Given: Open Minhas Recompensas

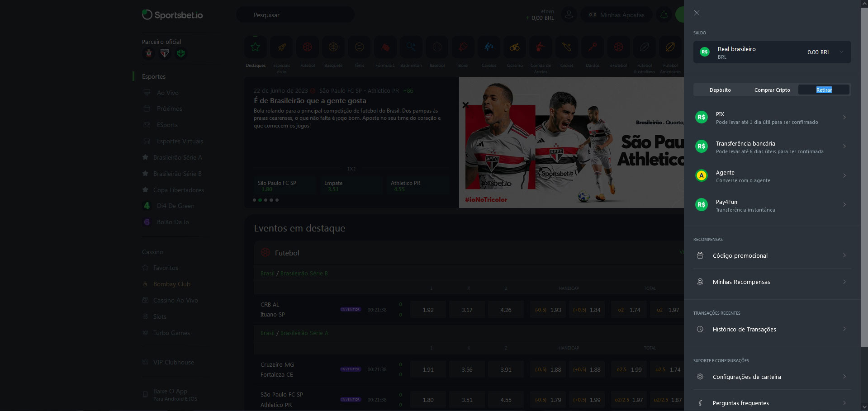Looking at the screenshot, I should tap(772, 282).
